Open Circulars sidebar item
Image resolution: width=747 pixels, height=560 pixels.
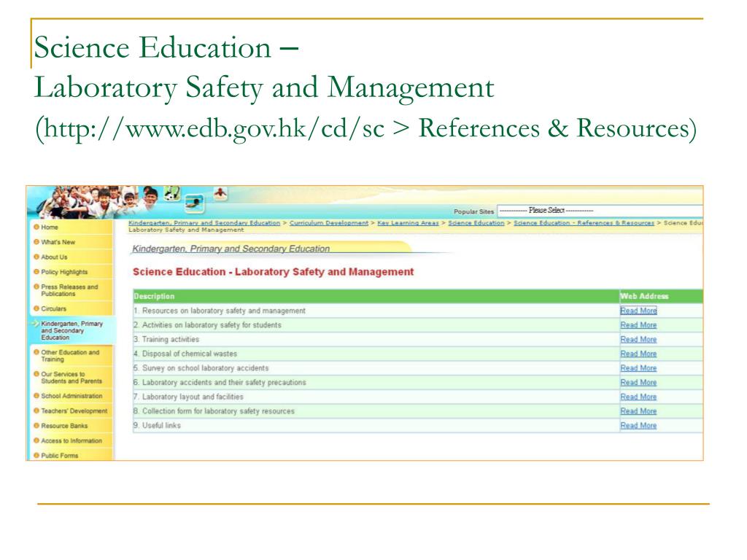click(54, 308)
